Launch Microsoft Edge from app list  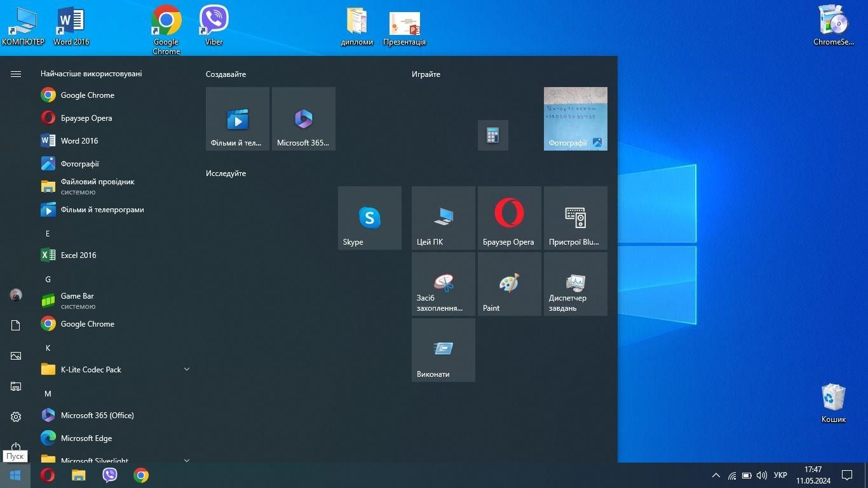tap(114, 438)
